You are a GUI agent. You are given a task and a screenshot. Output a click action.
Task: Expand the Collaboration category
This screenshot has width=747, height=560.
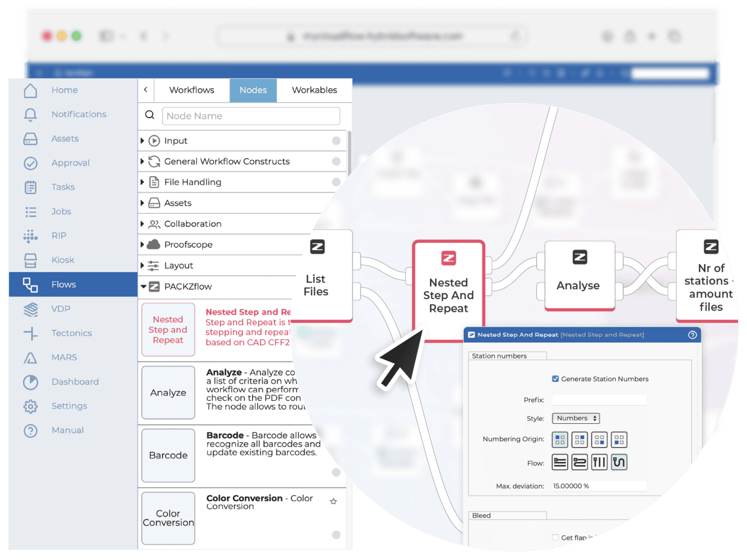pyautogui.click(x=143, y=224)
